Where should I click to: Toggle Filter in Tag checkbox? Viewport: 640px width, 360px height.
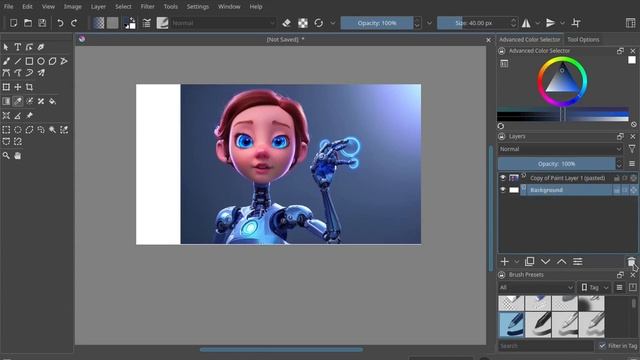pos(602,346)
